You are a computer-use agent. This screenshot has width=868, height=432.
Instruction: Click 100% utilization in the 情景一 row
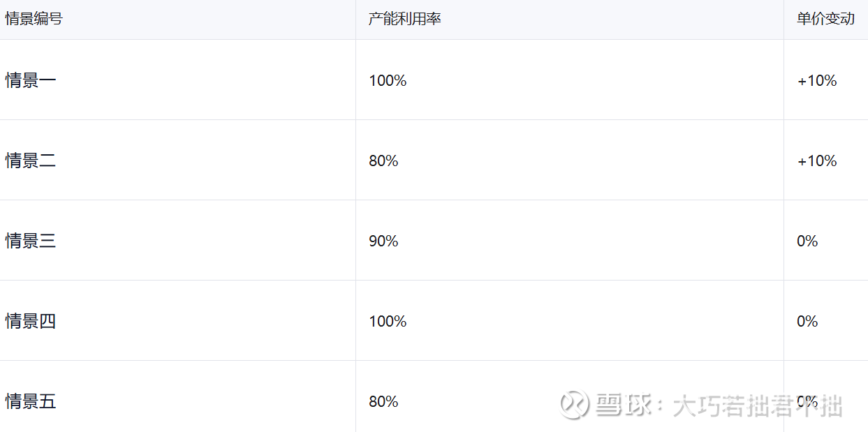388,80
